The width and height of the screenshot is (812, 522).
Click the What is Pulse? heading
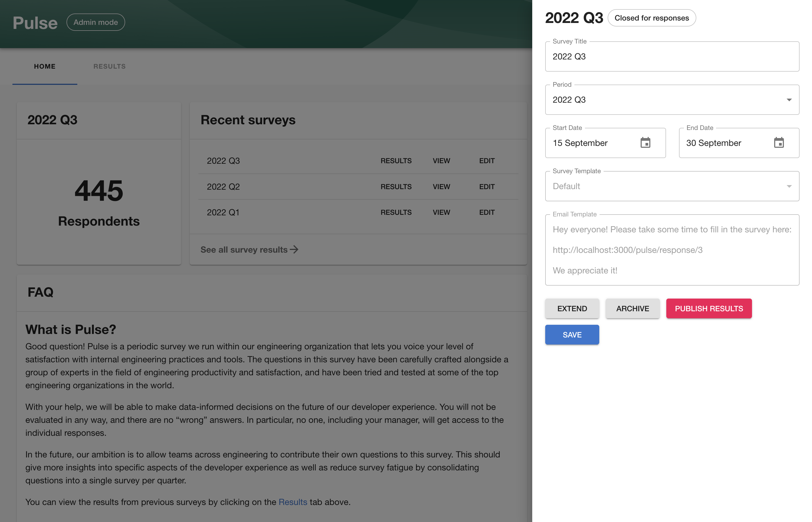(71, 329)
